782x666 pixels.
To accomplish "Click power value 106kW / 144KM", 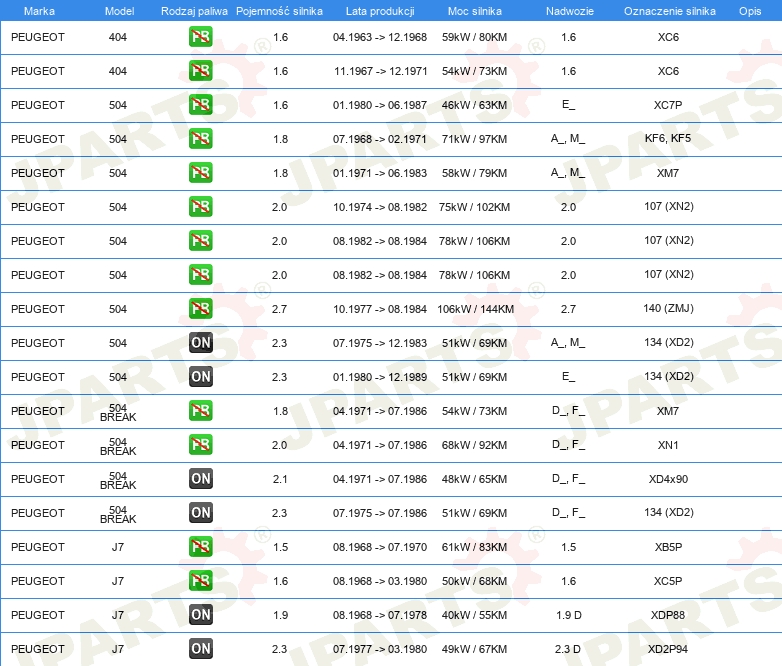I will pos(475,309).
